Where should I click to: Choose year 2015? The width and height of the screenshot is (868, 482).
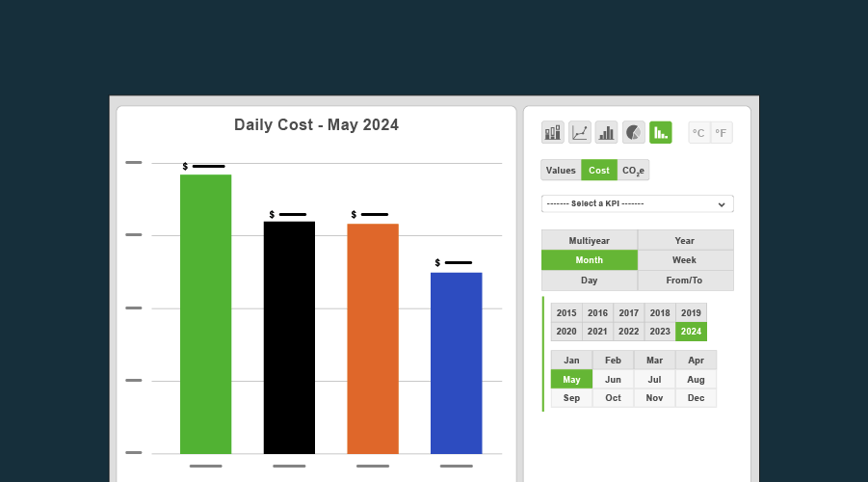coord(566,313)
